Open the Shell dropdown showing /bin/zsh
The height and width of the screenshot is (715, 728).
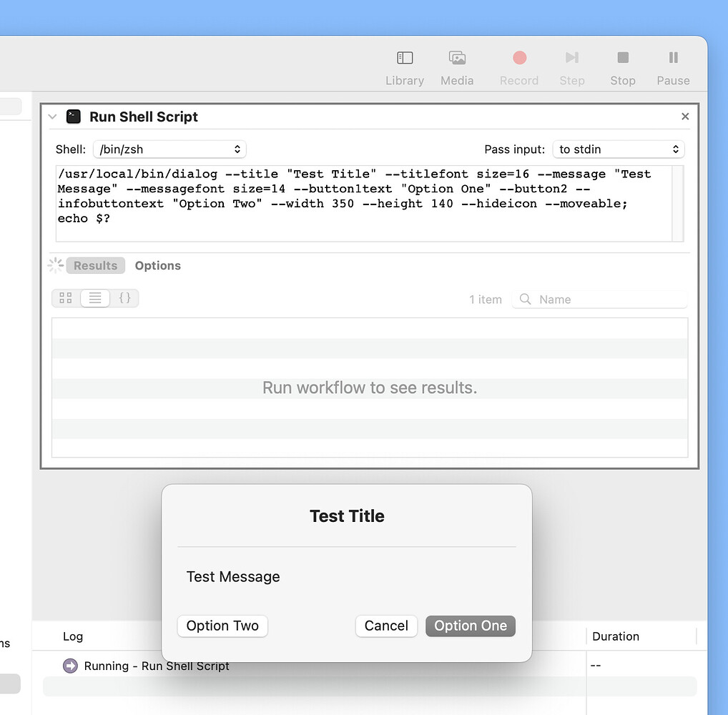(x=169, y=149)
